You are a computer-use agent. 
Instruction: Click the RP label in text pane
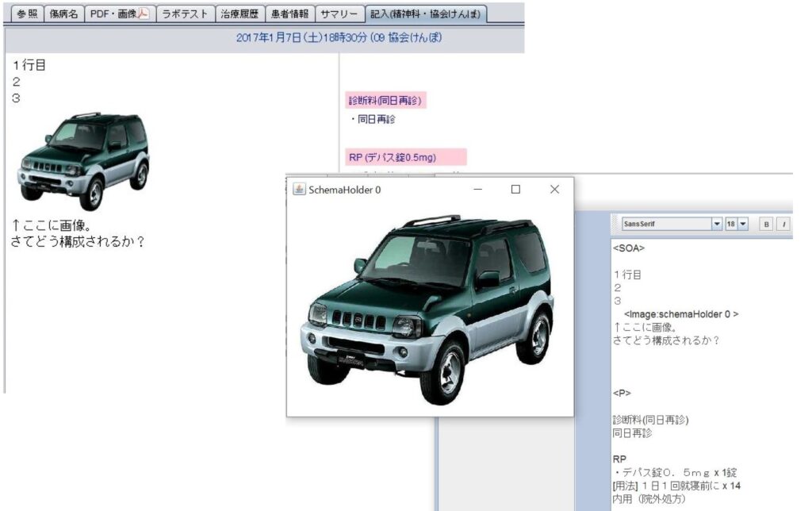(x=619, y=459)
